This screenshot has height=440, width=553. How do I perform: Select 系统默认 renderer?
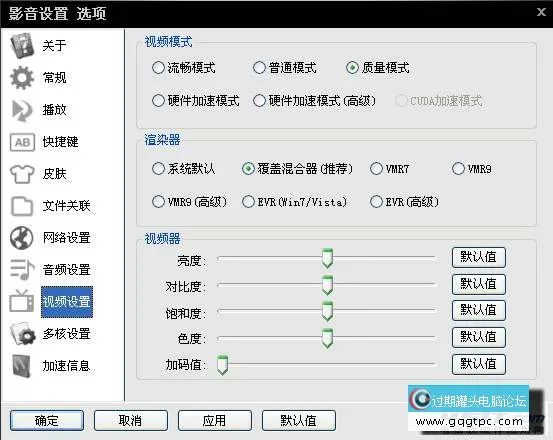[x=183, y=169]
